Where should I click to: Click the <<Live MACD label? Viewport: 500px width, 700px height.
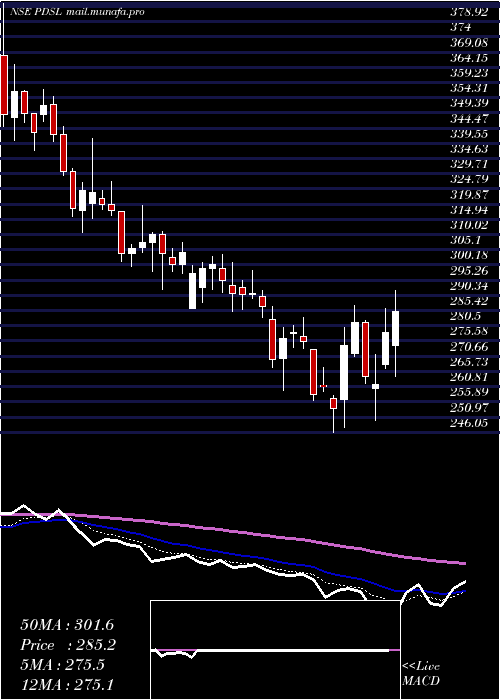point(421,674)
